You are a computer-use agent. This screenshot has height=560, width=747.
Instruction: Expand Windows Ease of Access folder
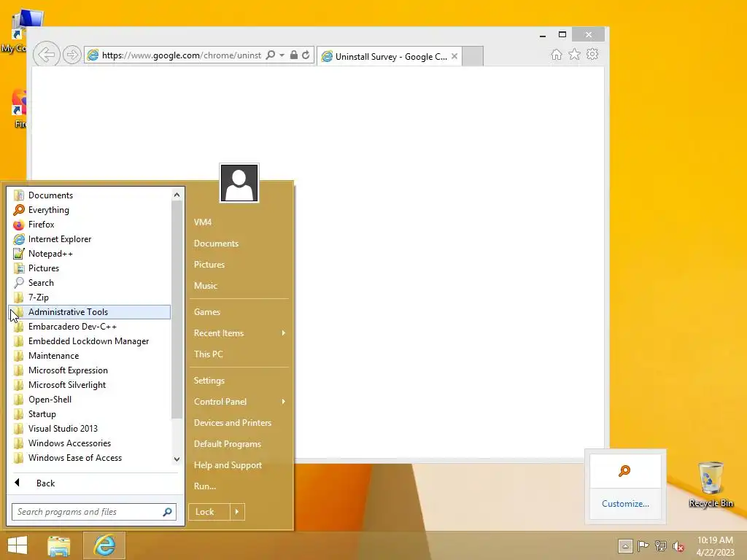[90, 458]
